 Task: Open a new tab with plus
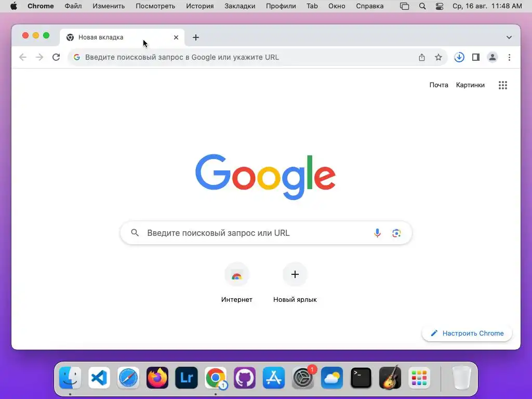tap(196, 37)
